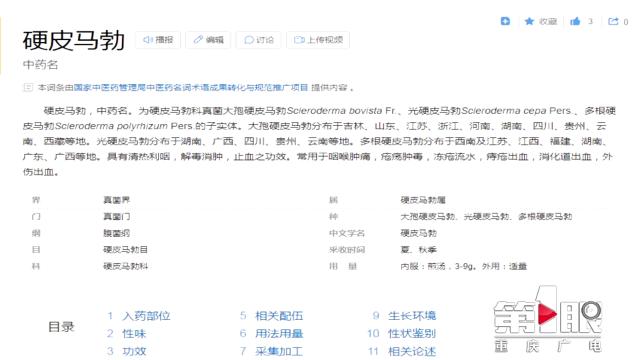This screenshot has height=360, width=640.
Task: Jump to the 功效 section
Action: point(134,351)
